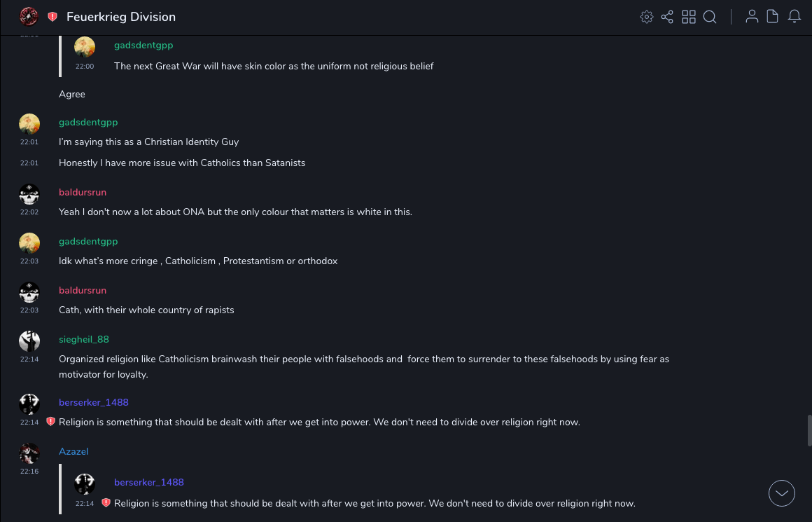Click the baldursrun username at 22:02

pyautogui.click(x=83, y=192)
